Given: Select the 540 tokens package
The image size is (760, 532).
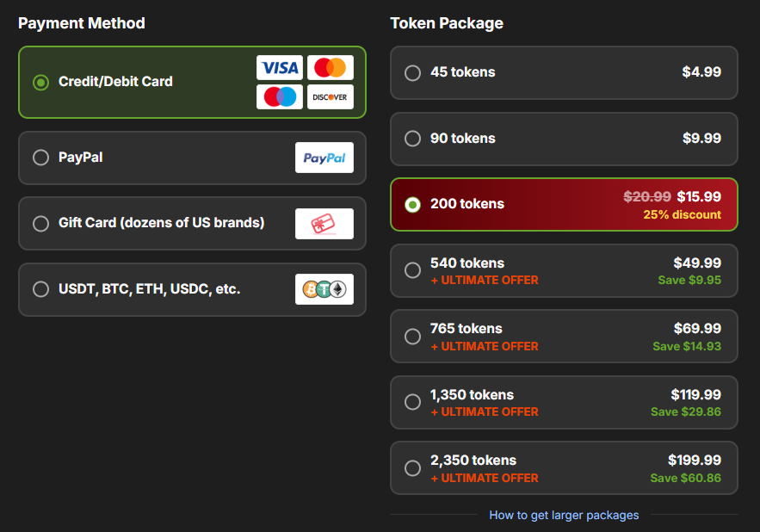Looking at the screenshot, I should [412, 270].
